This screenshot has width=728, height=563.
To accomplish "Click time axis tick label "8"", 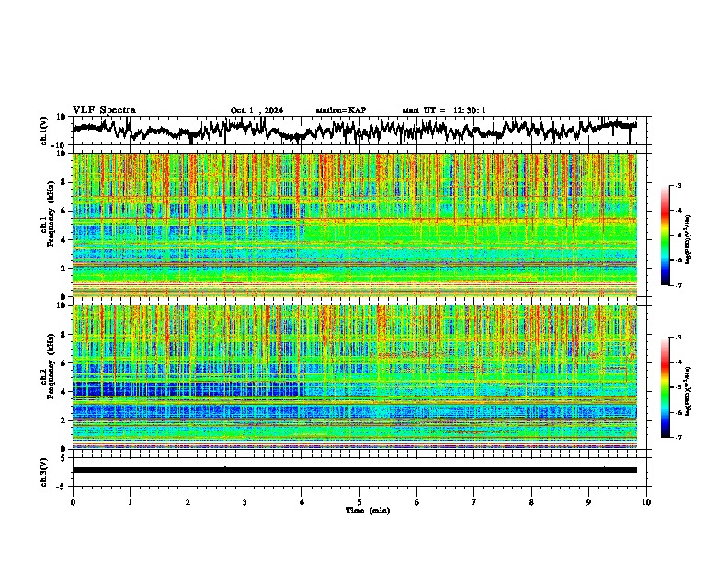I will click(531, 502).
